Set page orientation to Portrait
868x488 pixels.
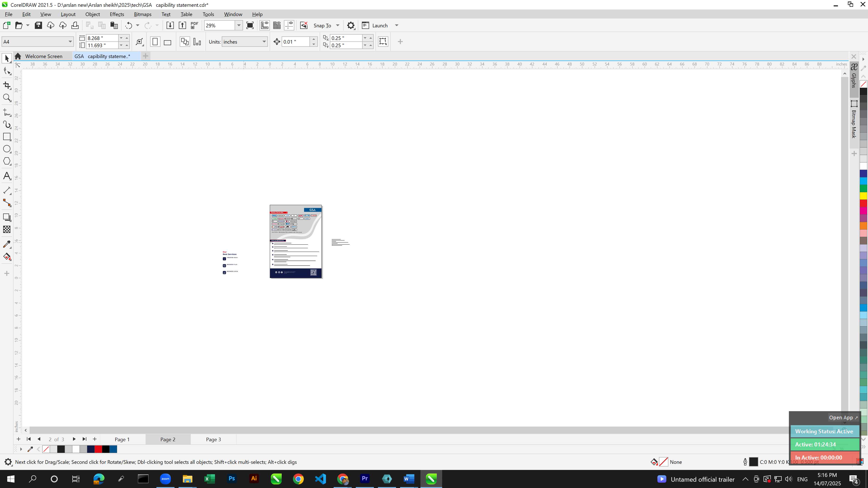(155, 42)
